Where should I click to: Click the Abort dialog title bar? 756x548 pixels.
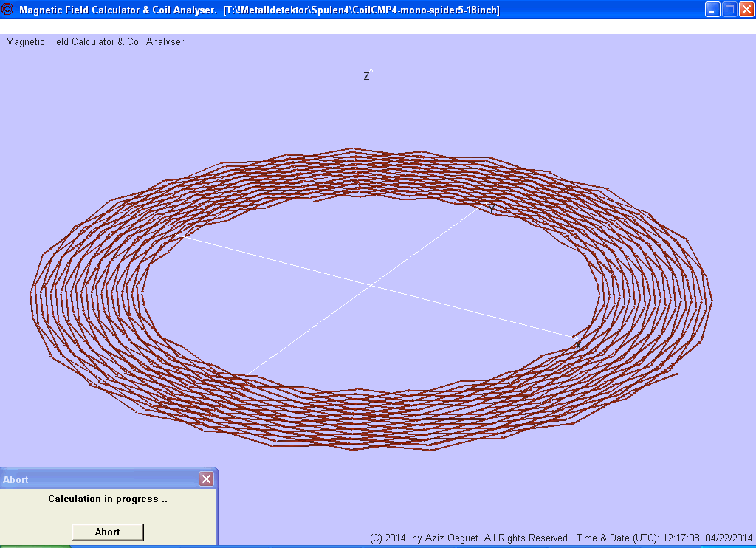[x=96, y=479]
